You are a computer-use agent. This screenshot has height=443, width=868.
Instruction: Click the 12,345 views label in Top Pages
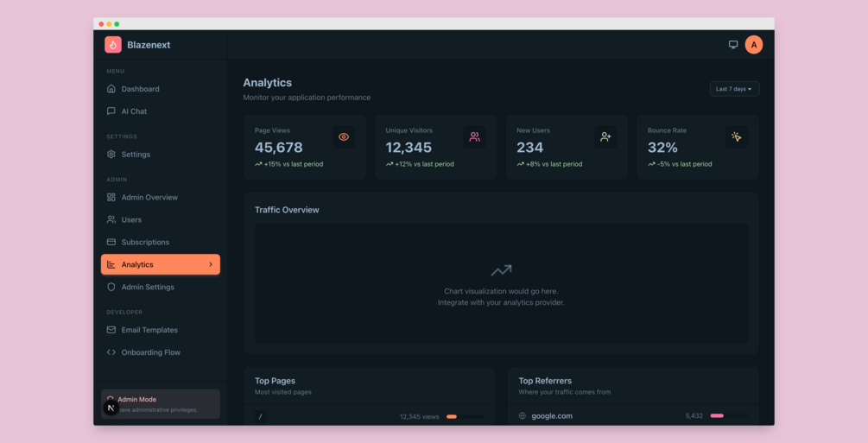coord(419,416)
